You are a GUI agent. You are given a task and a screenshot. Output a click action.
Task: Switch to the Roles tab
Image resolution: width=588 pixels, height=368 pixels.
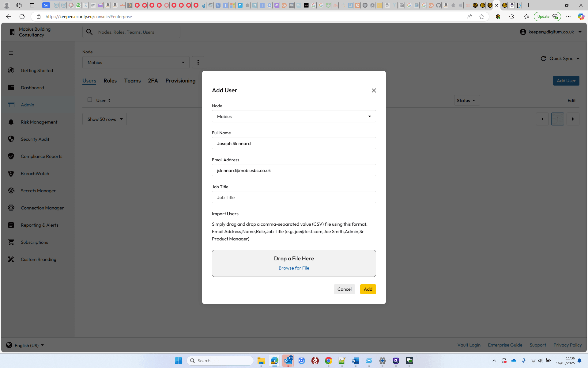point(110,81)
